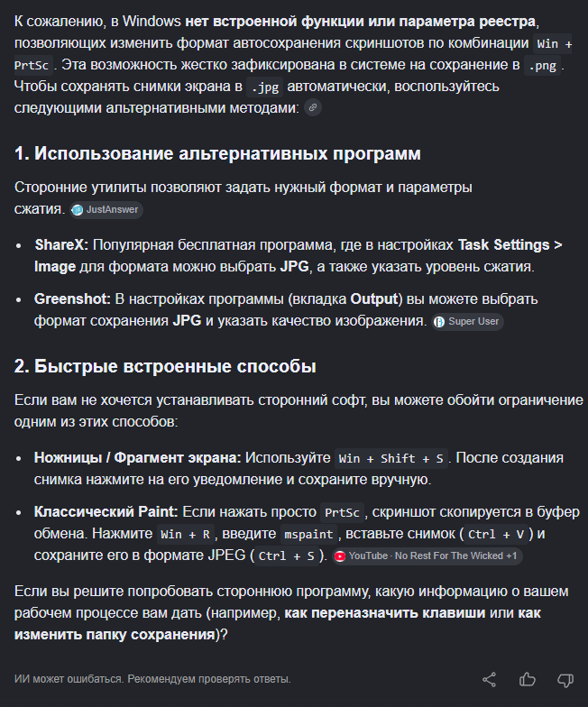Click the share icon below the answer

pos(489,680)
